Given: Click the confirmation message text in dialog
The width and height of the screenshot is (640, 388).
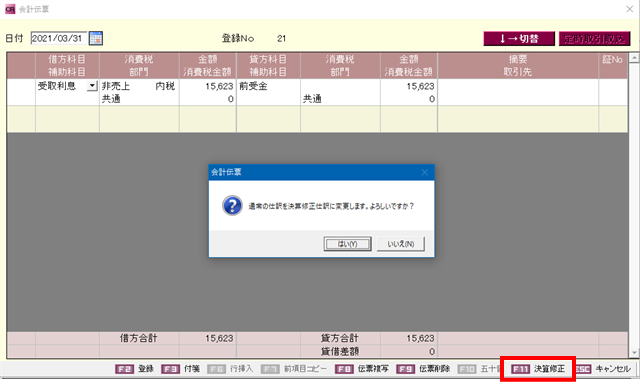Looking at the screenshot, I should [331, 206].
